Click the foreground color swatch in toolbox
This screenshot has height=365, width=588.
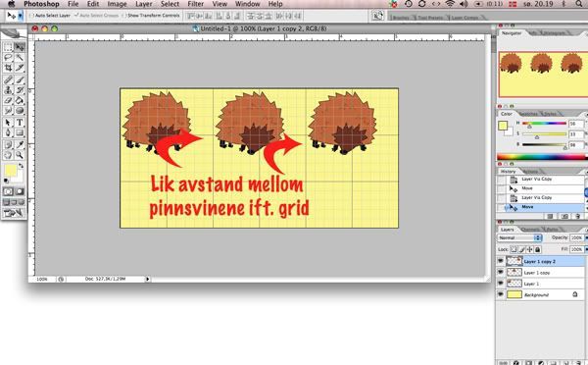click(x=10, y=170)
